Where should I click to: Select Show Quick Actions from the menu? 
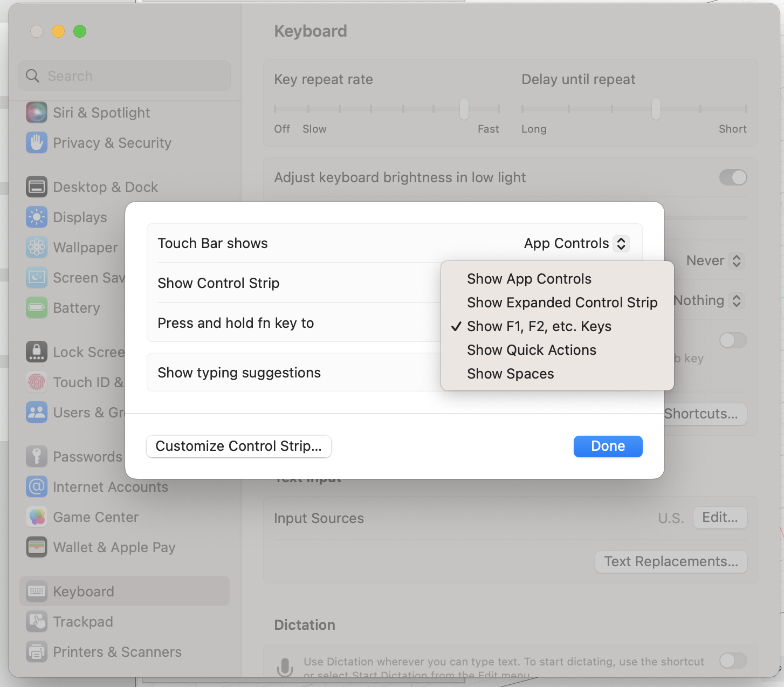pyautogui.click(x=531, y=350)
